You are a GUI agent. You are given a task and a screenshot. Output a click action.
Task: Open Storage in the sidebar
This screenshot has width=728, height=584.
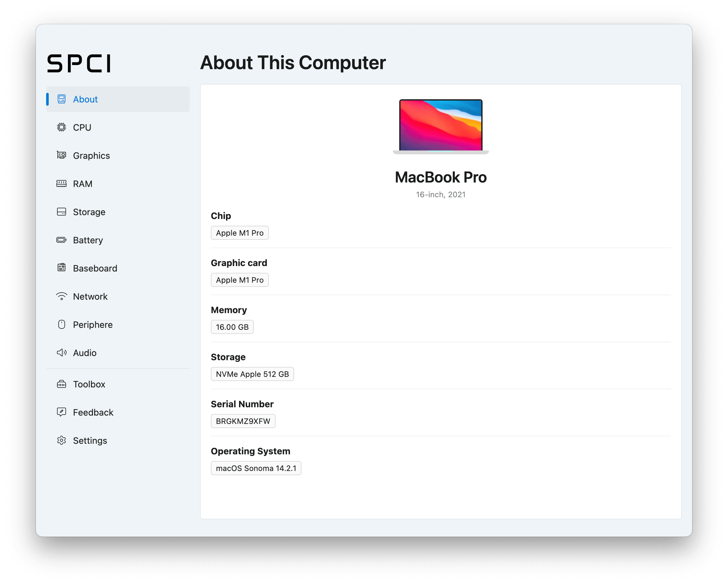click(89, 212)
